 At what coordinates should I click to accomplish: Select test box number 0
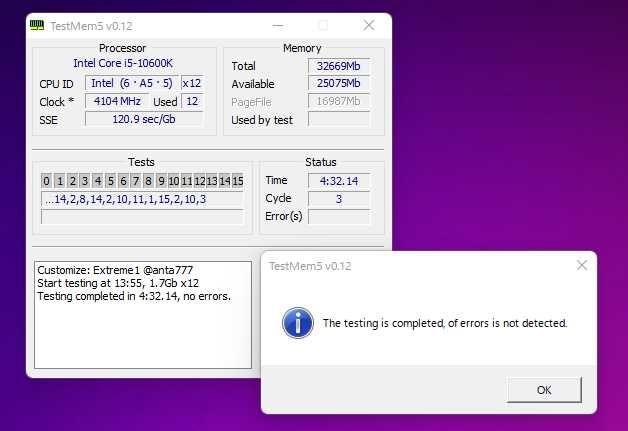tap(46, 181)
